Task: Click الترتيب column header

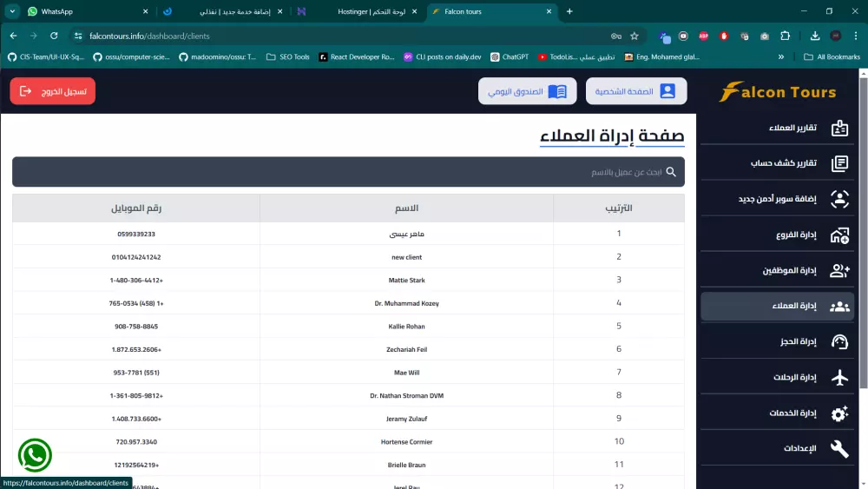Action: (618, 208)
